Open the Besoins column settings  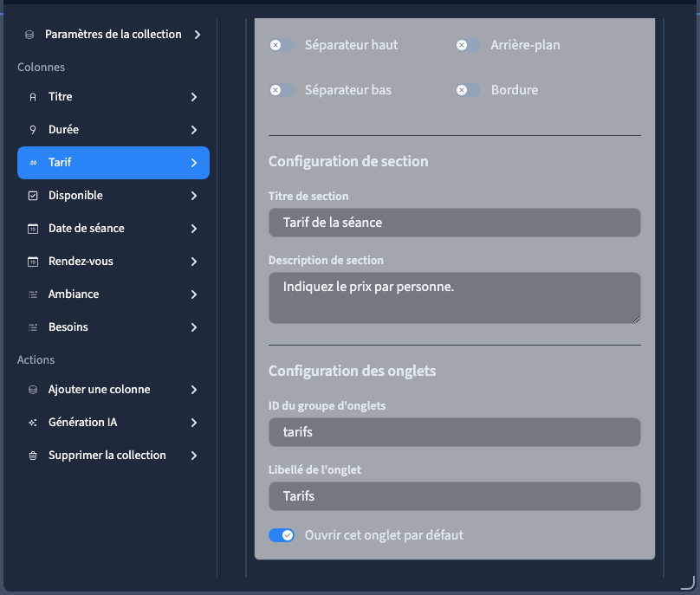[113, 327]
